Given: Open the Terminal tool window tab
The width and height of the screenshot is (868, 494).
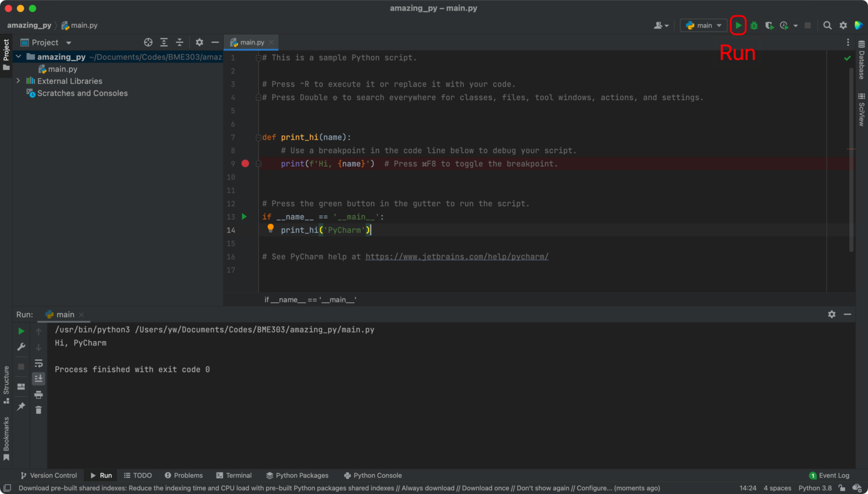Looking at the screenshot, I should tap(234, 475).
